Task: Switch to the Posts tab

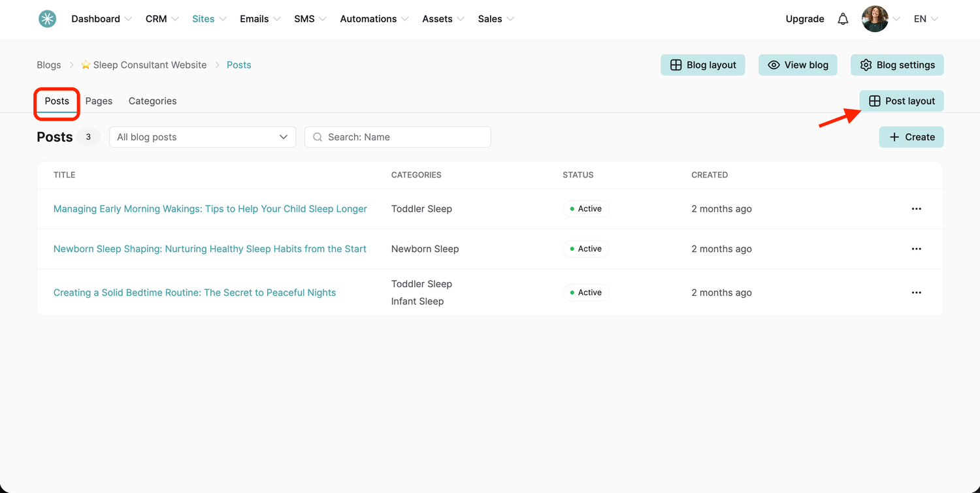Action: 57,101
